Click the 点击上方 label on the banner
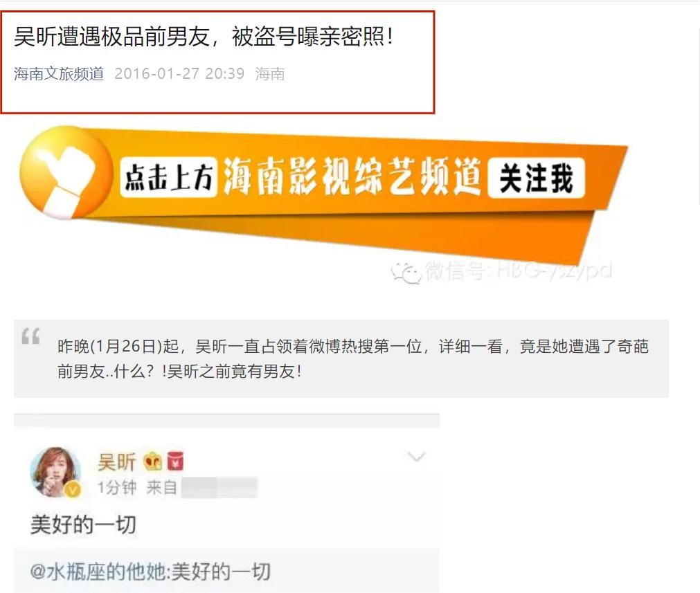700x593 pixels. 168,177
